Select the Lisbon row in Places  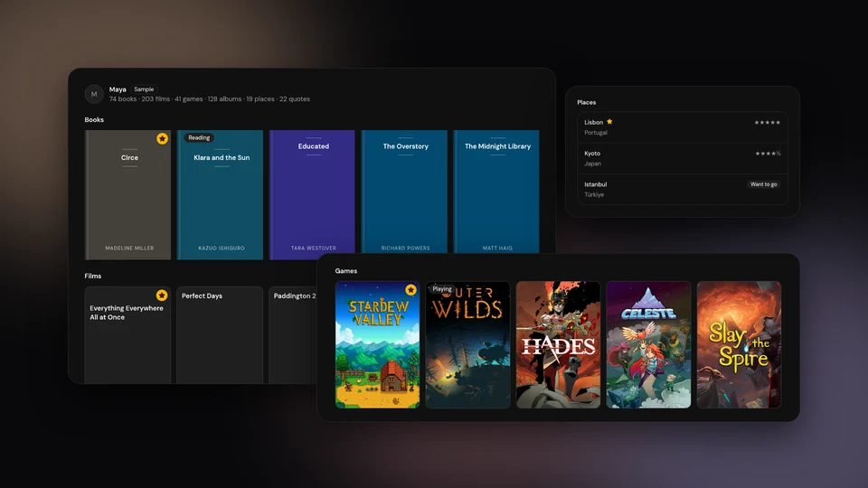click(x=682, y=127)
